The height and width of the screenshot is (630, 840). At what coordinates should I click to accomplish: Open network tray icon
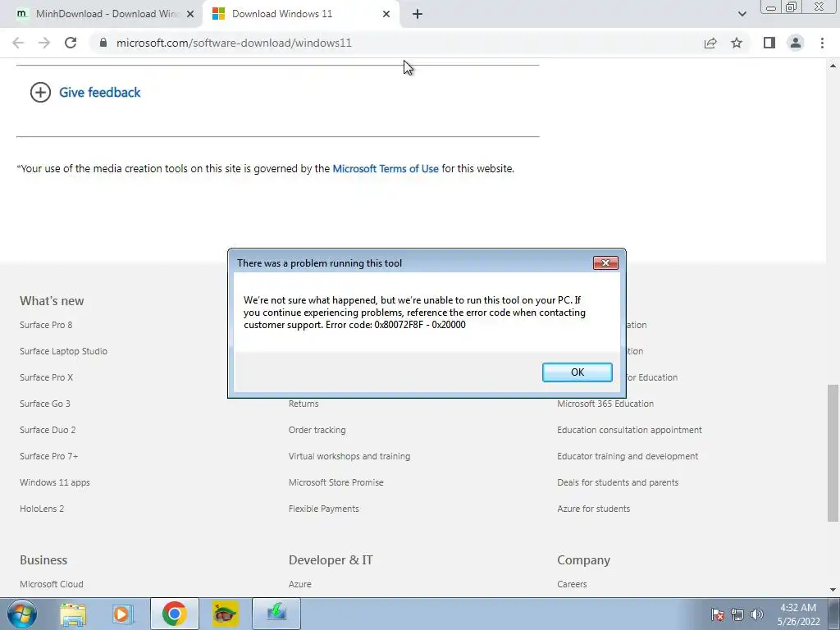(737, 614)
